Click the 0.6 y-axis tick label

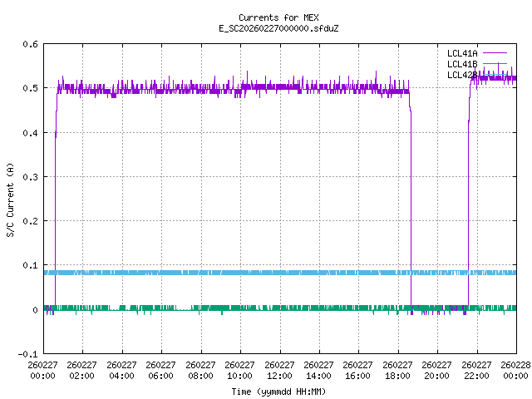(x=28, y=45)
